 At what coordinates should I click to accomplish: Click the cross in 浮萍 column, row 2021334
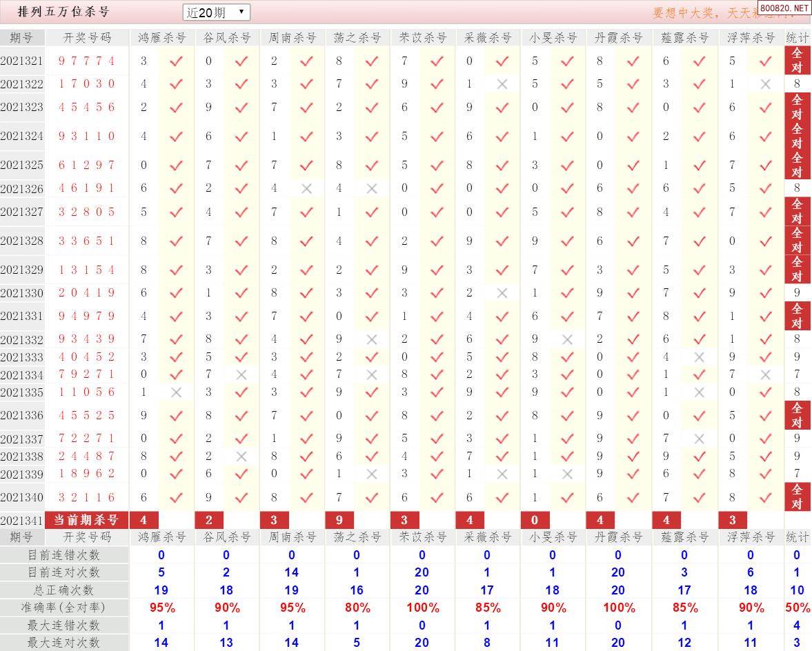765,374
